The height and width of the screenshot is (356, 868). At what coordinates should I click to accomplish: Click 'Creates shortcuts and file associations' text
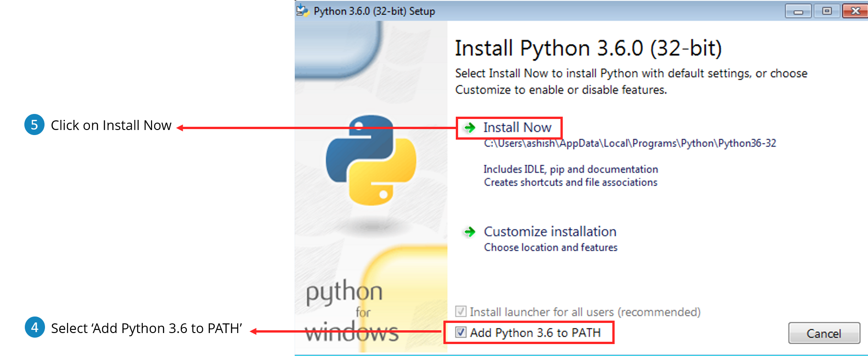pyautogui.click(x=571, y=182)
